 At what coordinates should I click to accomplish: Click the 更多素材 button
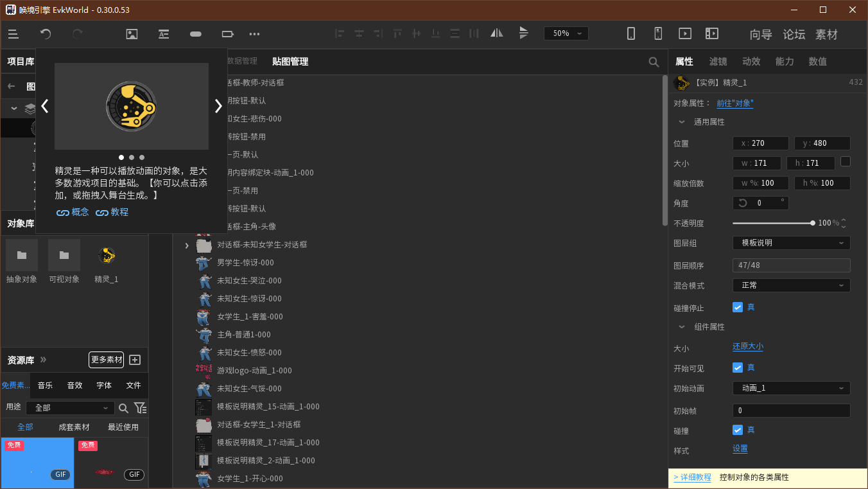pos(106,359)
